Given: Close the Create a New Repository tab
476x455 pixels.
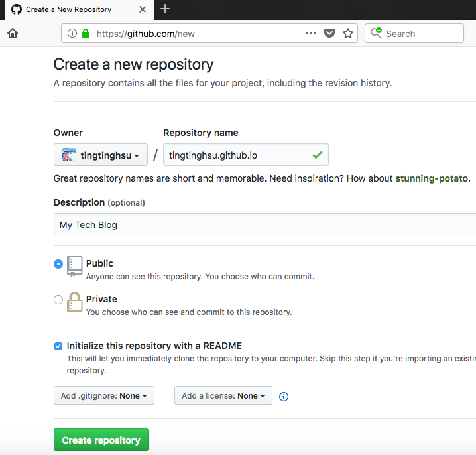Looking at the screenshot, I should [143, 9].
